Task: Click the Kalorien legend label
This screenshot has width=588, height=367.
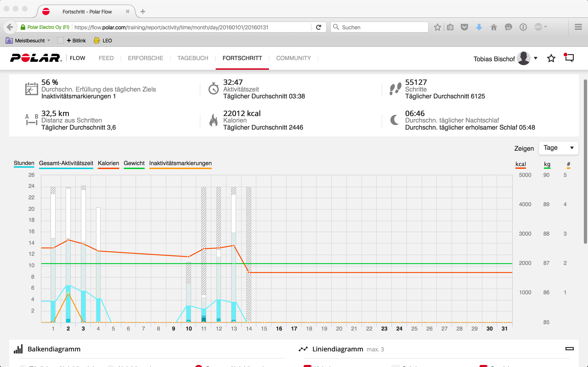Action: tap(108, 163)
